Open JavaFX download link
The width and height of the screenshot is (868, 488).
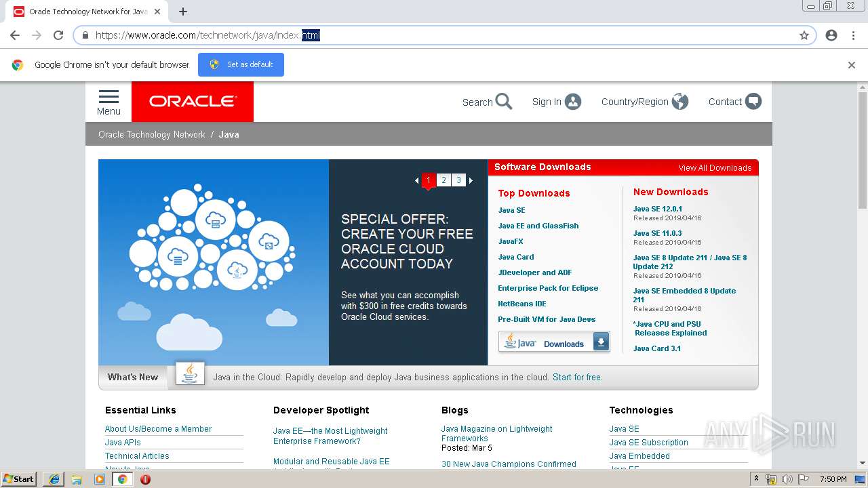click(x=511, y=241)
